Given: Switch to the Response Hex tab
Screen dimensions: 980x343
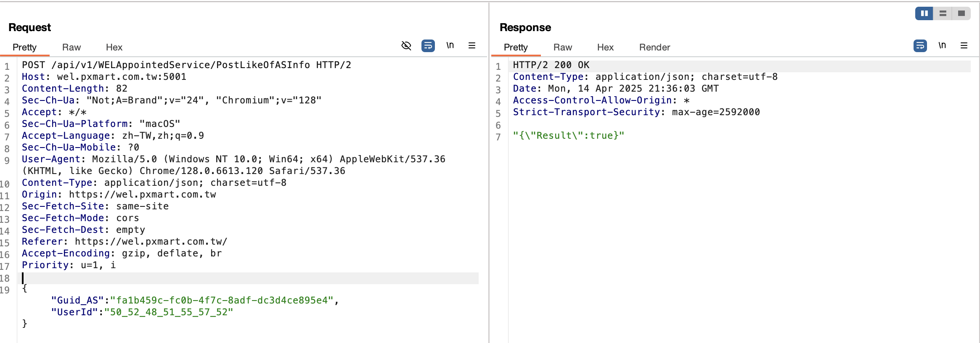Looking at the screenshot, I should tap(605, 47).
